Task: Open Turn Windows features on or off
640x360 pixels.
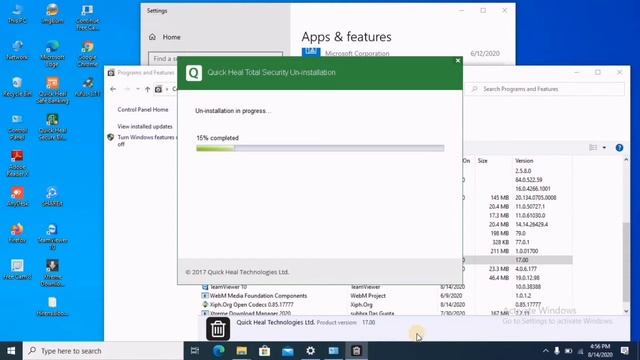Action: tap(147, 140)
